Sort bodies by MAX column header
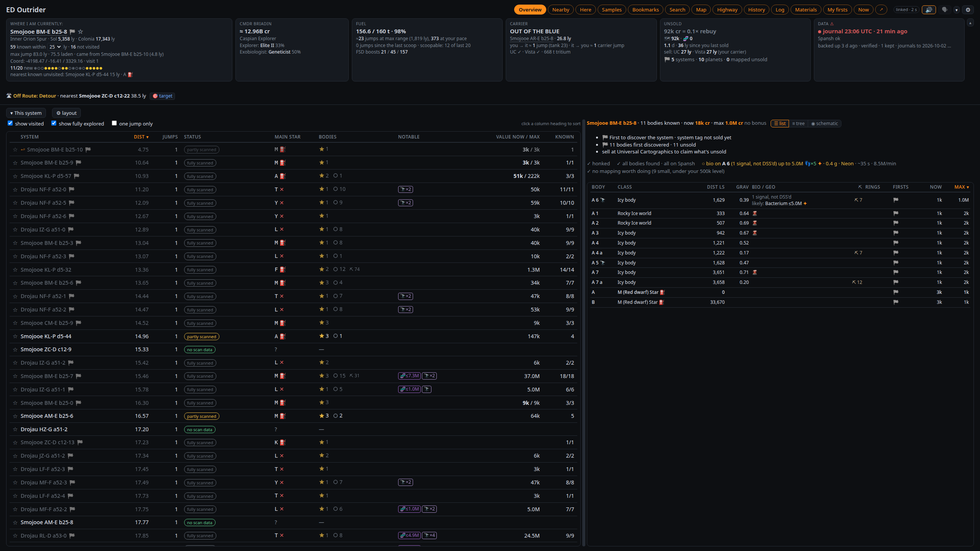Image resolution: width=980 pixels, height=551 pixels. (x=961, y=187)
